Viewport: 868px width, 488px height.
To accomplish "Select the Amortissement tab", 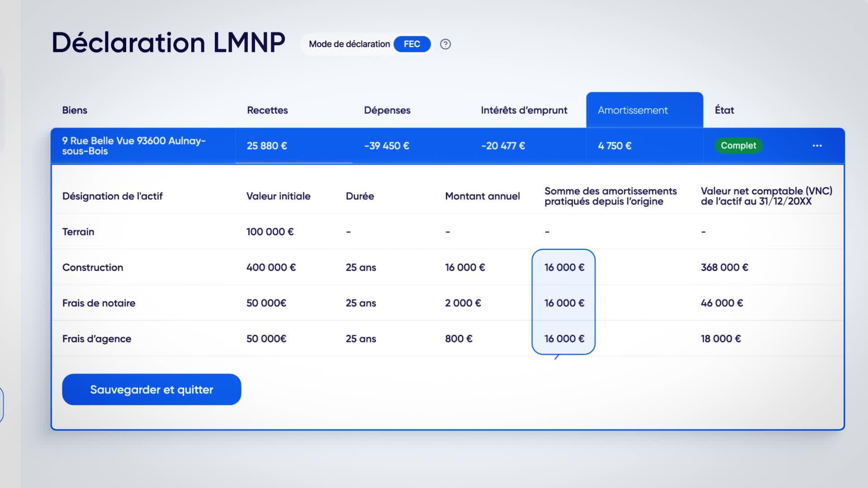I will [644, 110].
